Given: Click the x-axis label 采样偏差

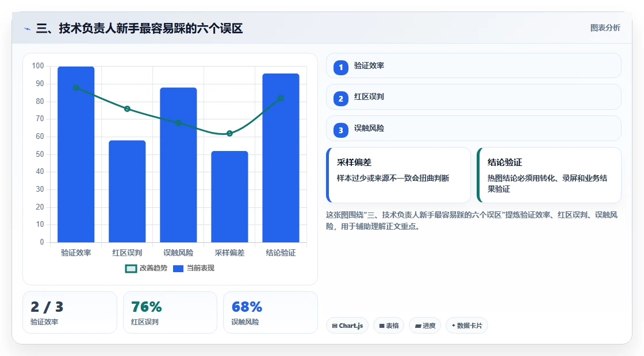Looking at the screenshot, I should point(229,253).
